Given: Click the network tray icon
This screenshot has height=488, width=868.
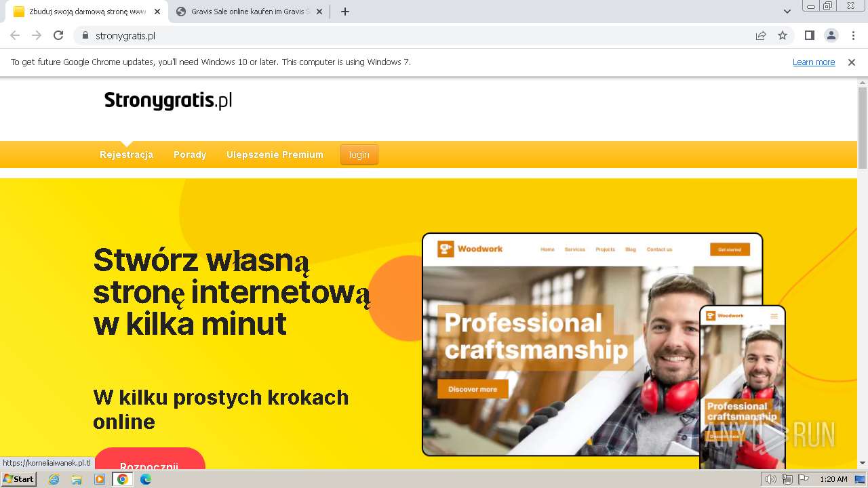Looking at the screenshot, I should (x=787, y=479).
